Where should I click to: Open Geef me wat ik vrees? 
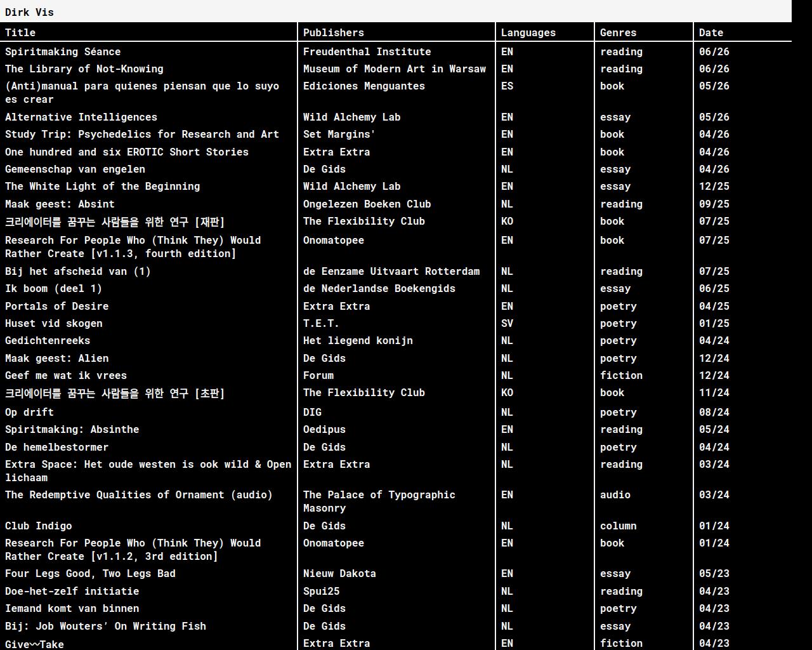click(x=66, y=375)
